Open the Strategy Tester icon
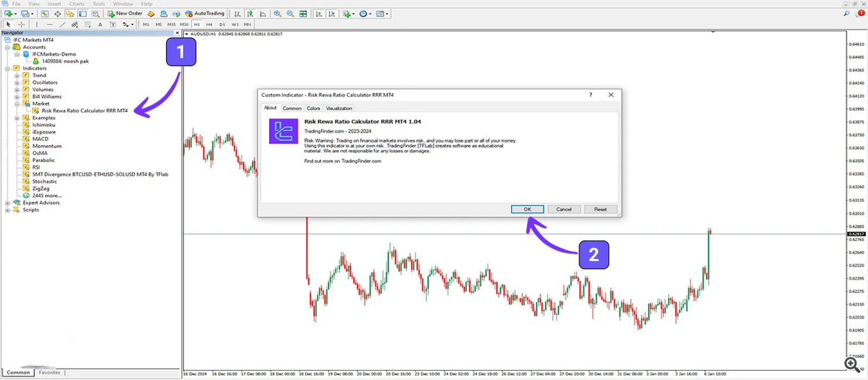This screenshot has width=868, height=380. click(95, 13)
